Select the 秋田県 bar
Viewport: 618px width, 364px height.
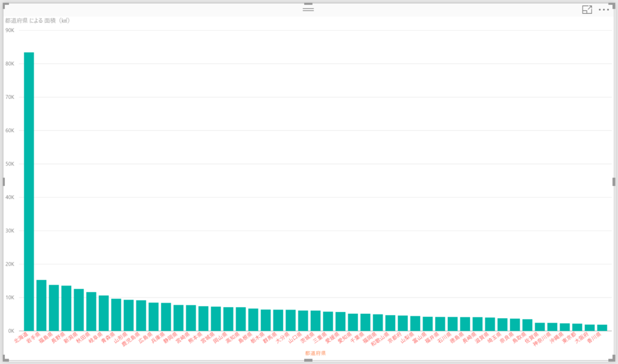coord(91,311)
